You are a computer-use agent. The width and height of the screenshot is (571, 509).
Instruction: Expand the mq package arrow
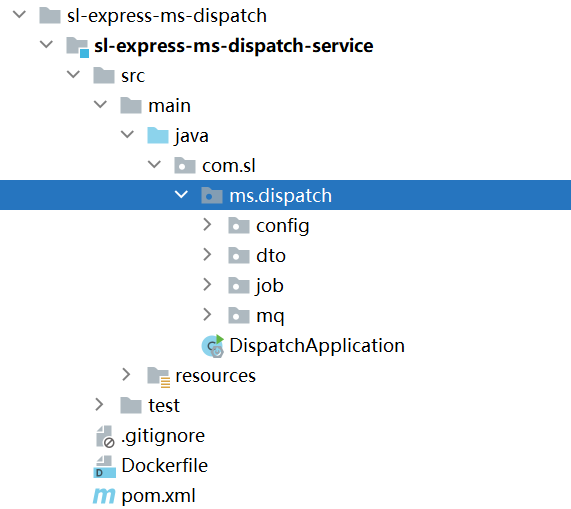(x=207, y=315)
